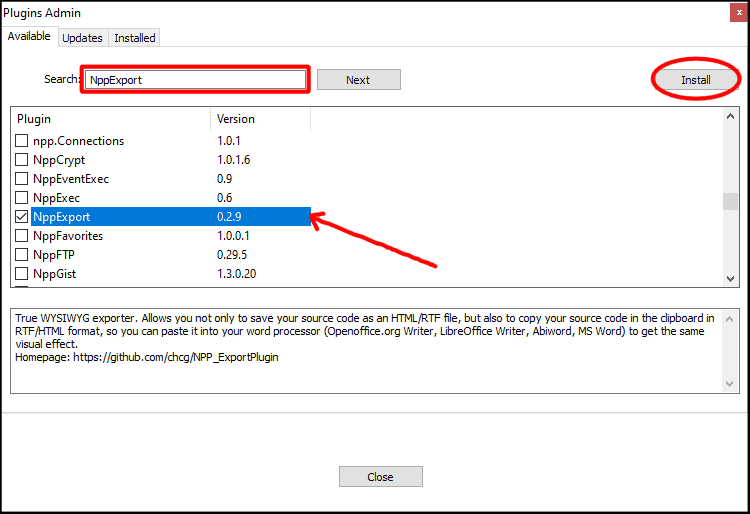The height and width of the screenshot is (514, 750).
Task: Select the NppFTP plugin name
Action: pos(54,255)
